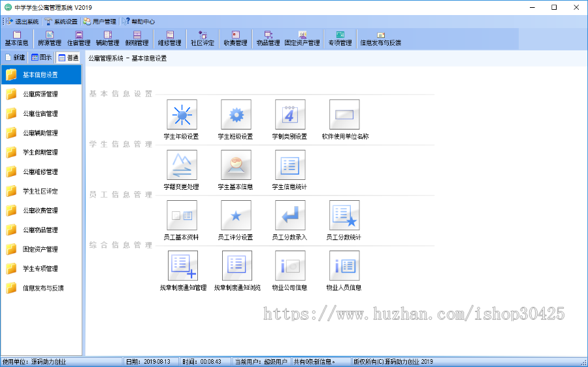Click 固定资产管理 toolbar button
The width and height of the screenshot is (588, 367).
point(302,39)
